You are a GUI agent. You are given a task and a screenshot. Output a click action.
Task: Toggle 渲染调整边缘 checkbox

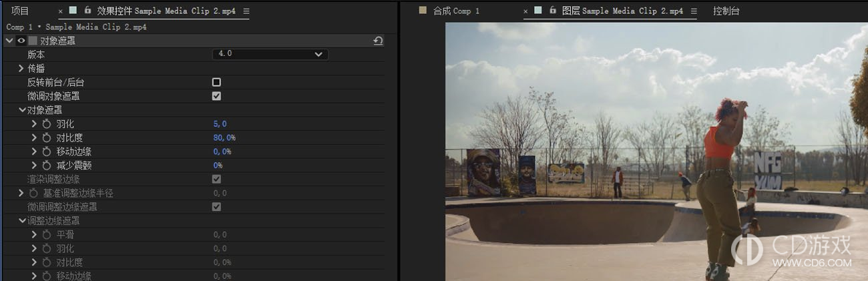[x=216, y=179]
